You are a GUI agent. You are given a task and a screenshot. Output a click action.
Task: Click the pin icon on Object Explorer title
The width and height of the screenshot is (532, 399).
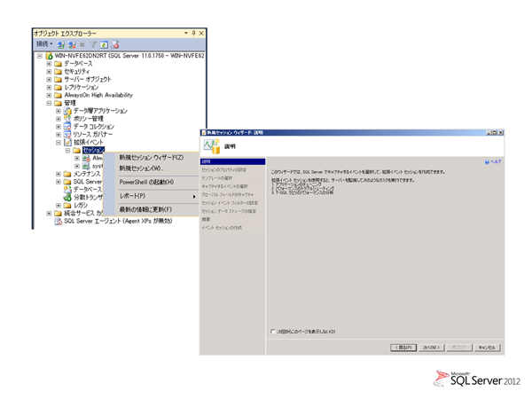193,34
